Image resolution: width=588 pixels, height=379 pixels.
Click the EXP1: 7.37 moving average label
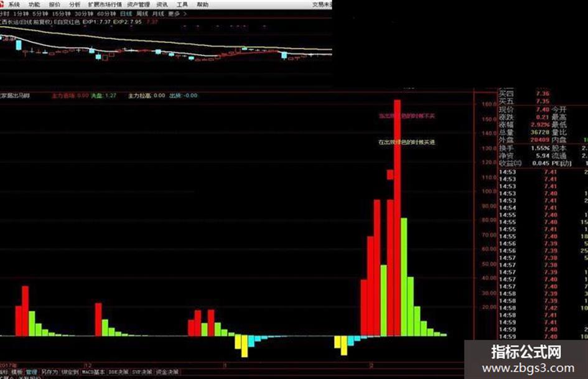tap(96, 22)
